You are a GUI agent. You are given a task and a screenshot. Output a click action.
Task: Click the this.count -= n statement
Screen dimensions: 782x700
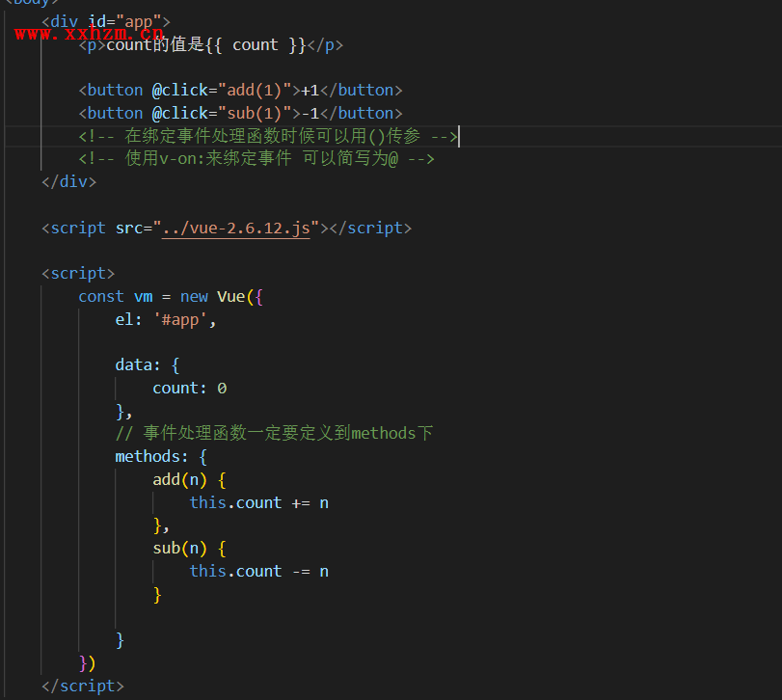[258, 571]
